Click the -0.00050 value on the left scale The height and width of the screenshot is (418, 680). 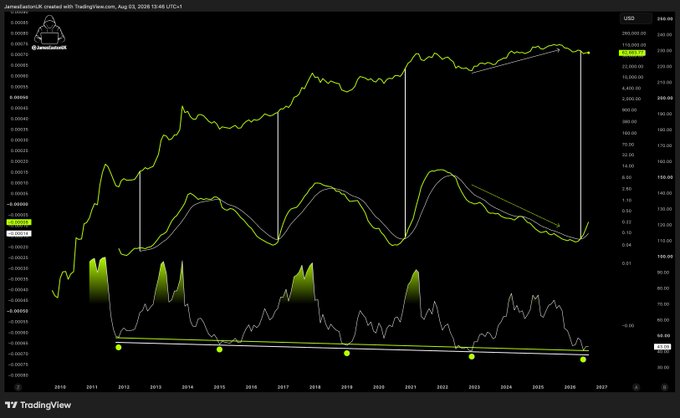pyautogui.click(x=18, y=311)
